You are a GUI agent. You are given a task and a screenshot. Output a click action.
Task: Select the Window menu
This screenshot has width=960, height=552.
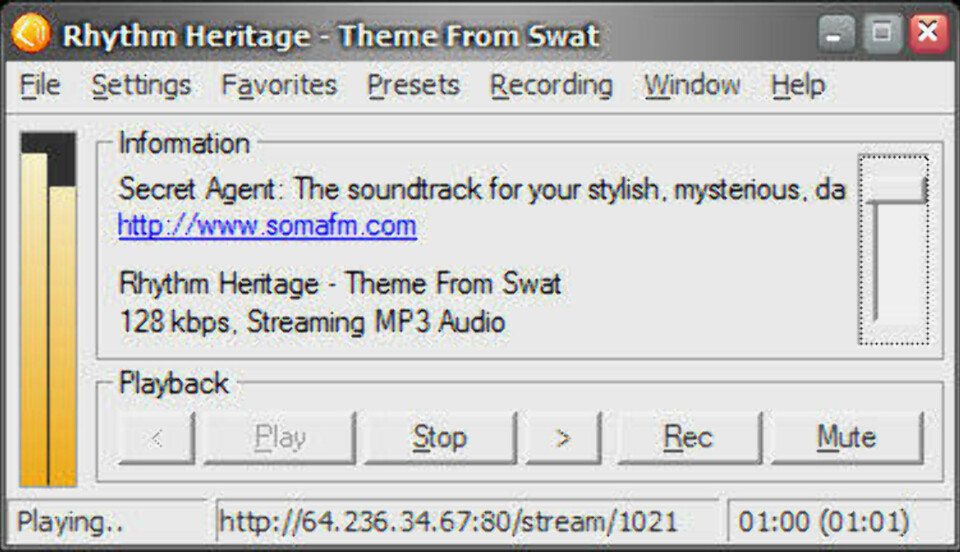coord(692,86)
